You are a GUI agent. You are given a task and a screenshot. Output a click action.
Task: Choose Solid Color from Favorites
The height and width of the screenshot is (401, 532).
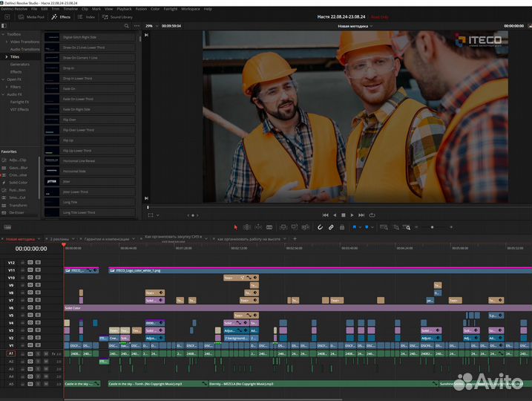coord(18,182)
